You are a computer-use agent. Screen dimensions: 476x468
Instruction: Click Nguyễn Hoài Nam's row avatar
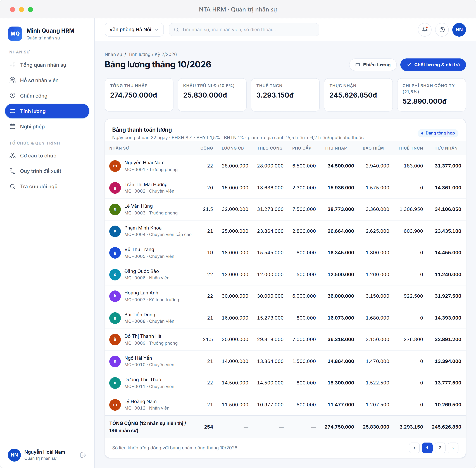point(115,166)
